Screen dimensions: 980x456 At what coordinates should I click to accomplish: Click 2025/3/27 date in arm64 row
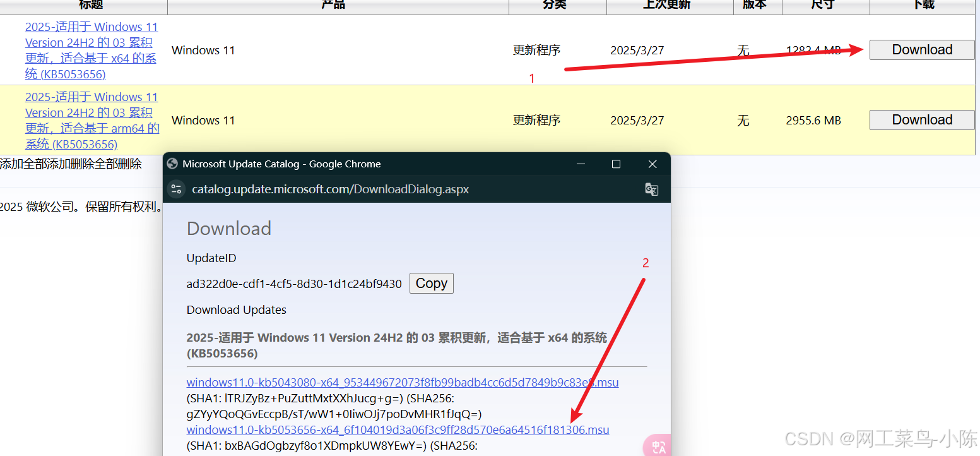pyautogui.click(x=637, y=121)
